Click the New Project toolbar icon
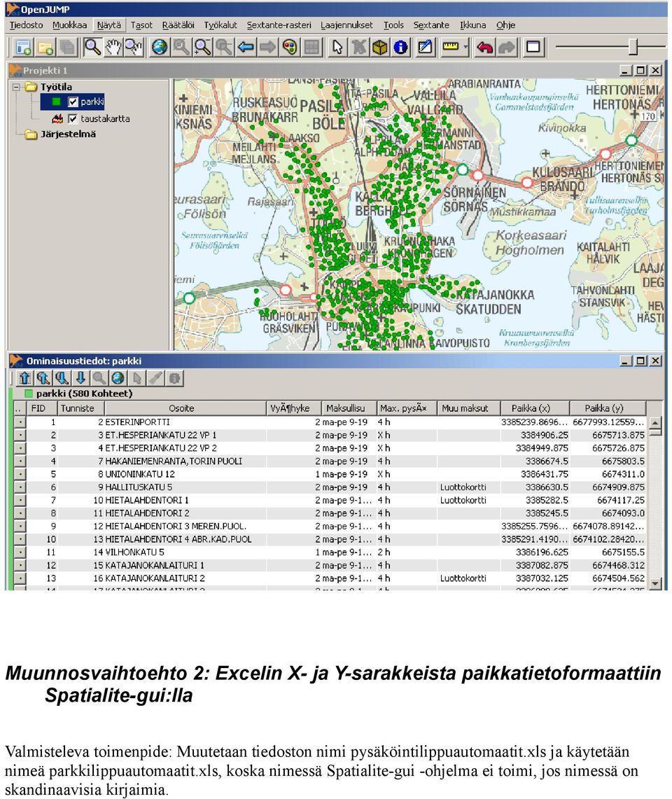This screenshot has height=799, width=672. click(24, 48)
